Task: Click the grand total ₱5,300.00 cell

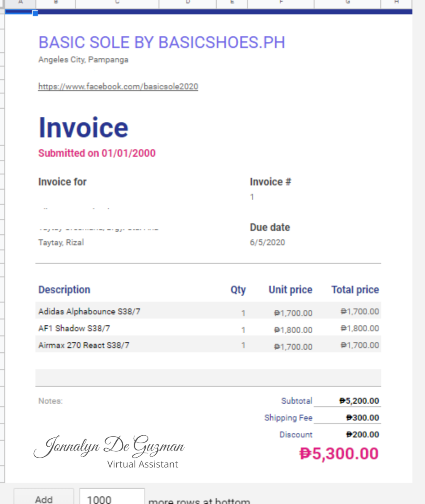Action: coord(339,453)
